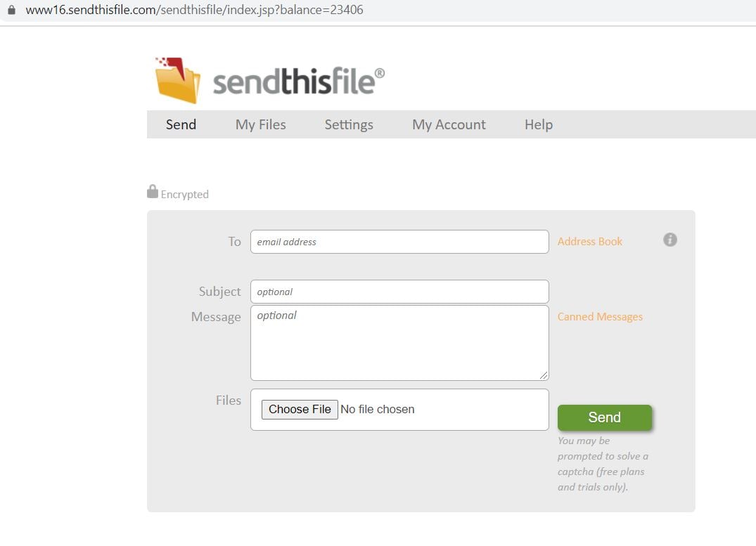
Task: Click the optional Subject field
Action: click(399, 291)
